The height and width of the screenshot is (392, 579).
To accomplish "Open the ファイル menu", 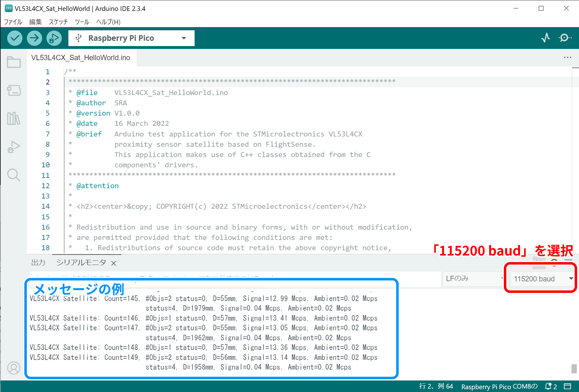I will (x=13, y=22).
